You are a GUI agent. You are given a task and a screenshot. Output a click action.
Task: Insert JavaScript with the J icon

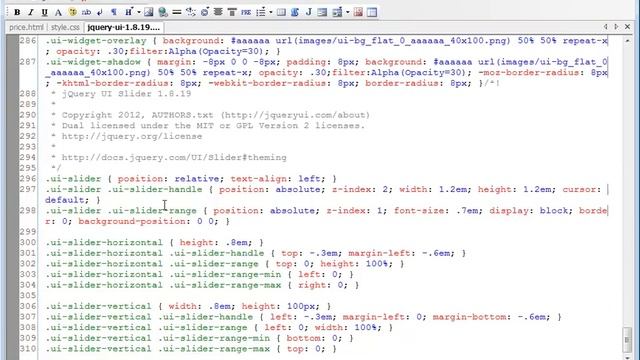(309, 12)
